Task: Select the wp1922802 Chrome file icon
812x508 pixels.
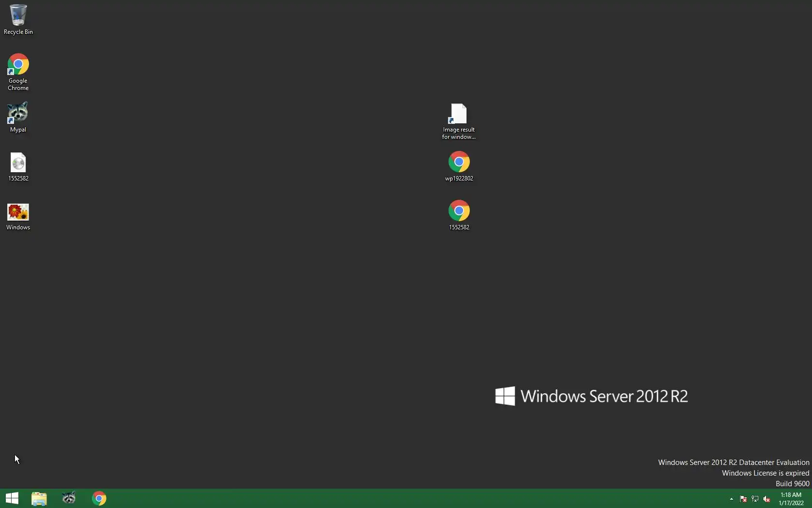Action: click(459, 166)
